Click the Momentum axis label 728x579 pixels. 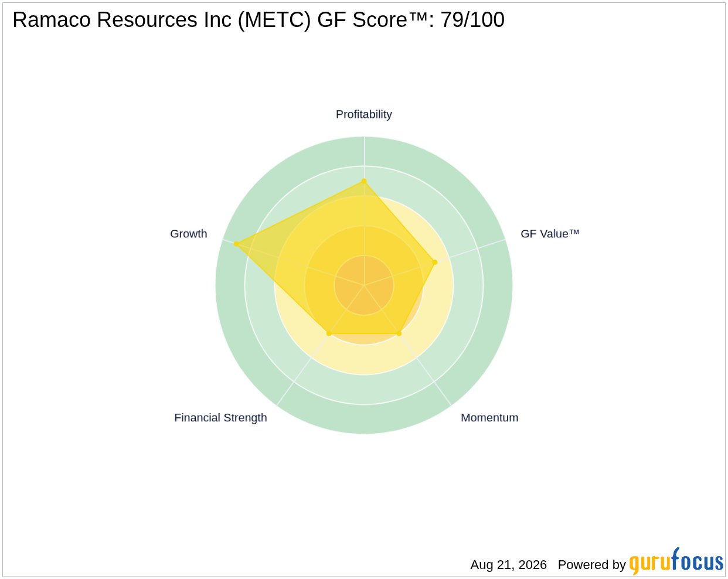tap(489, 418)
